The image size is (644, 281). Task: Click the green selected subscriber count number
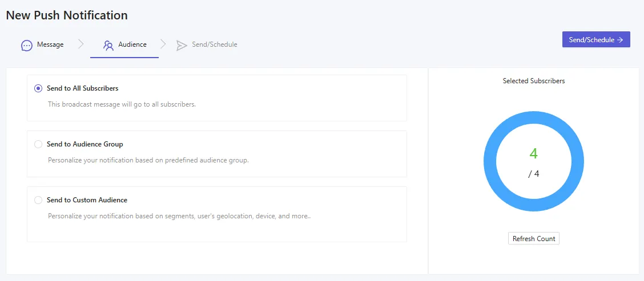[533, 154]
